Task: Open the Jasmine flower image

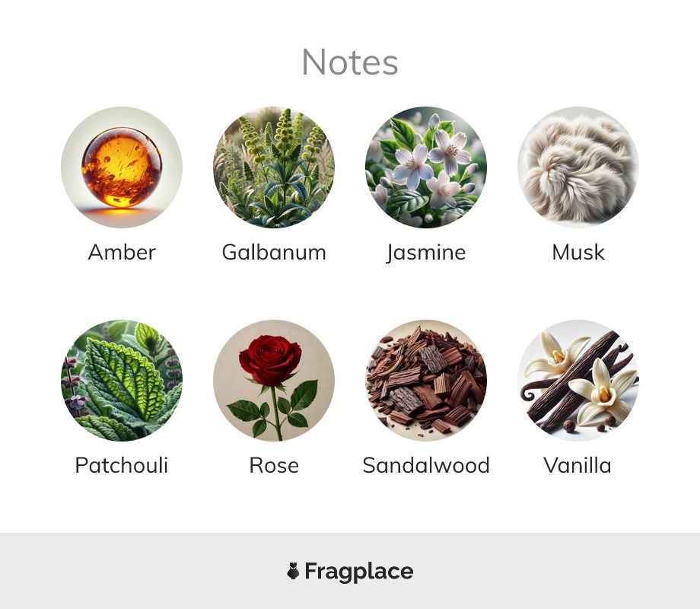Action: (426, 167)
